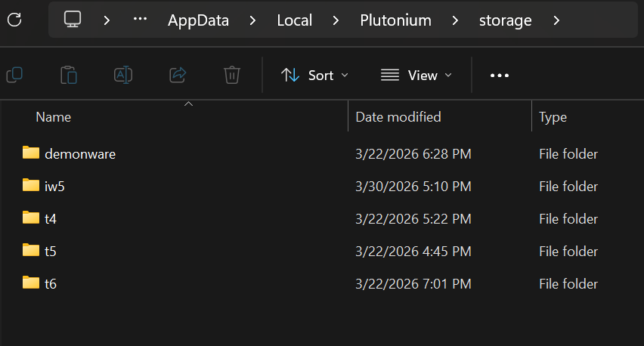Click date 3/22/2026 6:28 PM
The width and height of the screenshot is (644, 346).
[x=413, y=154]
